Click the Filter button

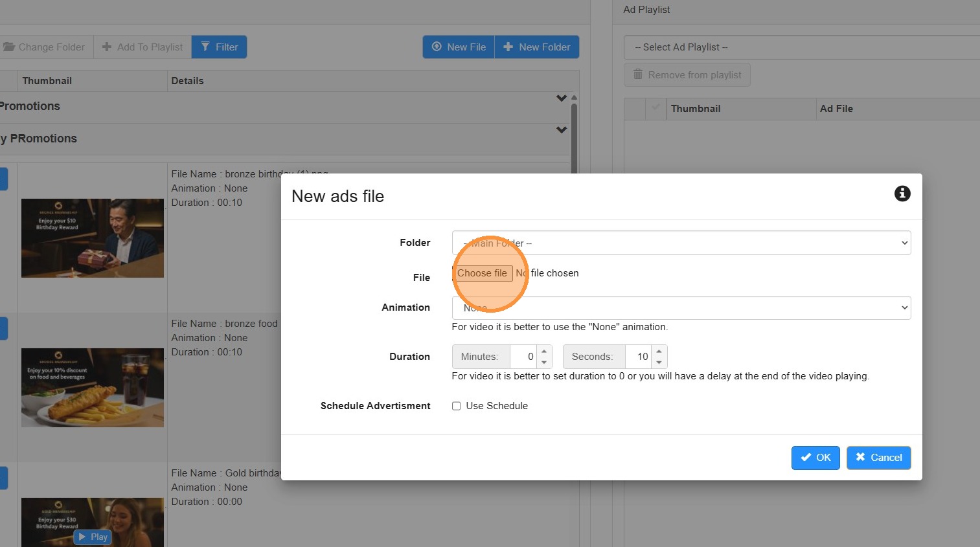tap(220, 47)
